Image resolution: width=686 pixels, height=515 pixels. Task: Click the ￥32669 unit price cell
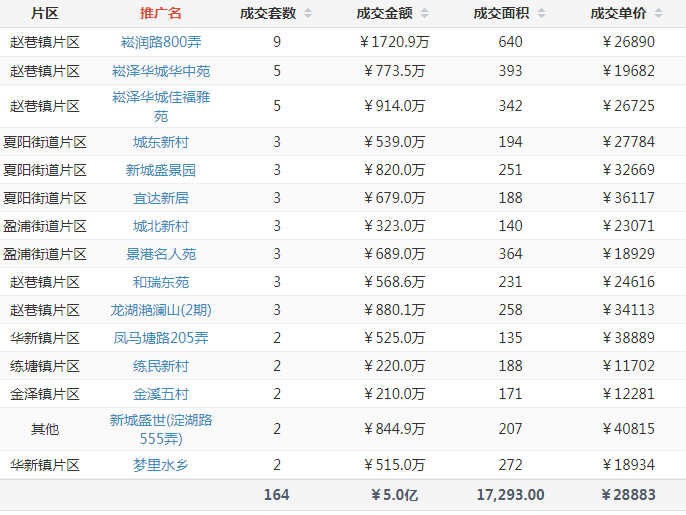[628, 170]
